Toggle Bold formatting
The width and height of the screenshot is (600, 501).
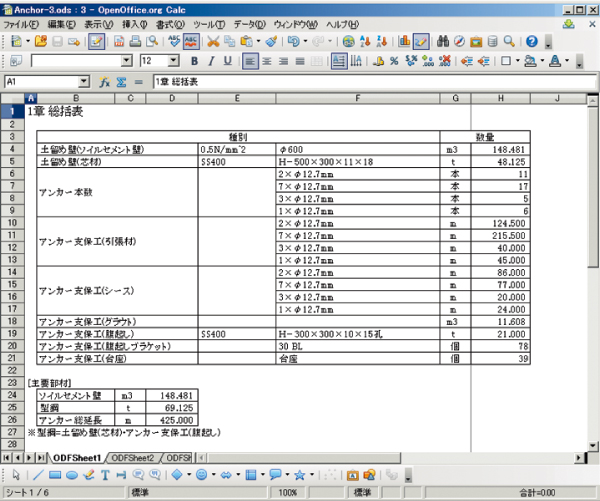tap(195, 61)
